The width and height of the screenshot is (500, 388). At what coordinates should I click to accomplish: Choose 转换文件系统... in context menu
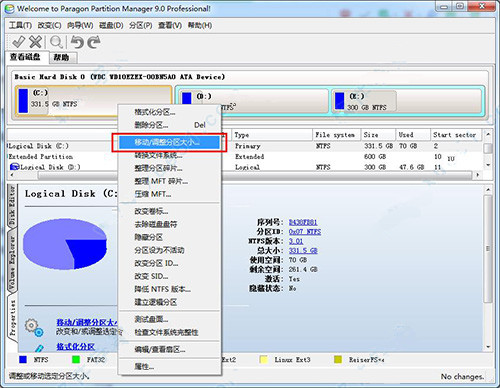pyautogui.click(x=170, y=155)
